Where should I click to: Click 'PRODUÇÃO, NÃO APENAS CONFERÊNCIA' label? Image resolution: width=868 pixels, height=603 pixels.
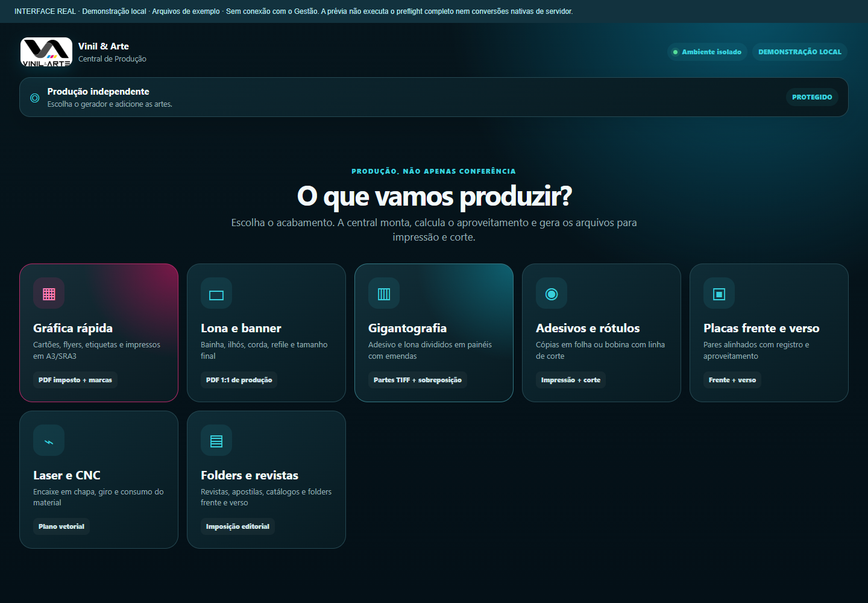tap(434, 171)
